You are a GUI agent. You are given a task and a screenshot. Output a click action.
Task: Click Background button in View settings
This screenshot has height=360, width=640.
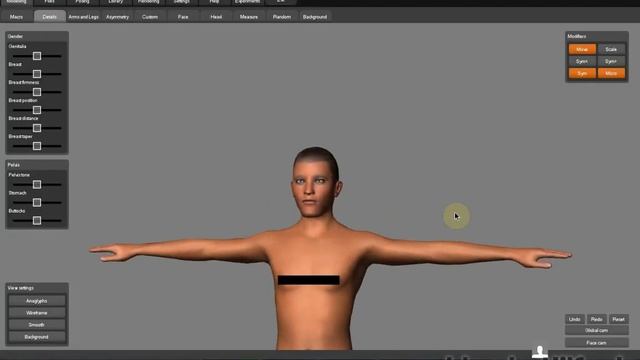point(36,337)
